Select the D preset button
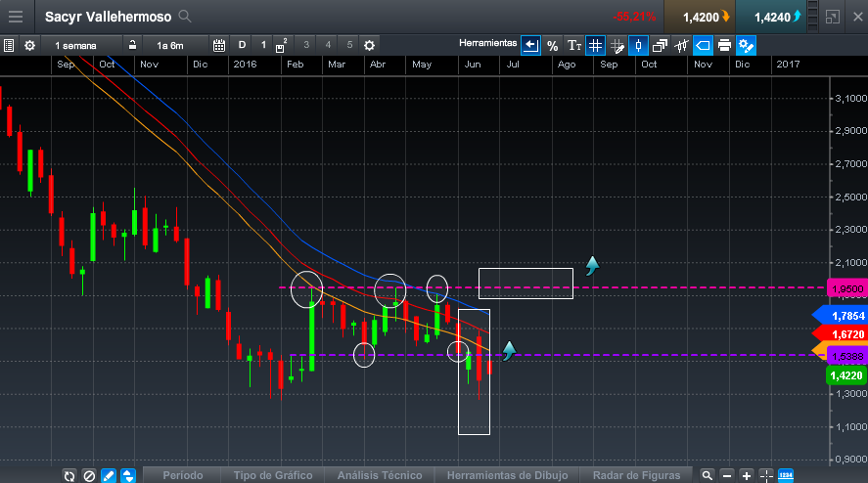 242,45
